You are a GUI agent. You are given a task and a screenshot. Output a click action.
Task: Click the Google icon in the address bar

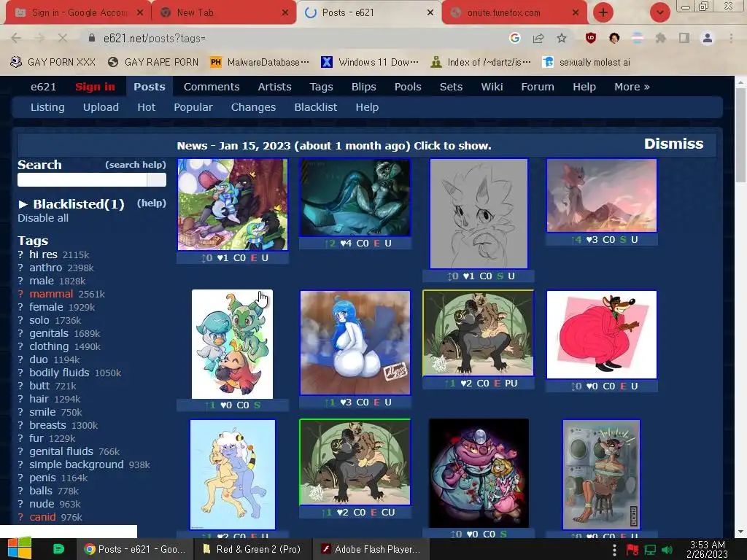[514, 38]
